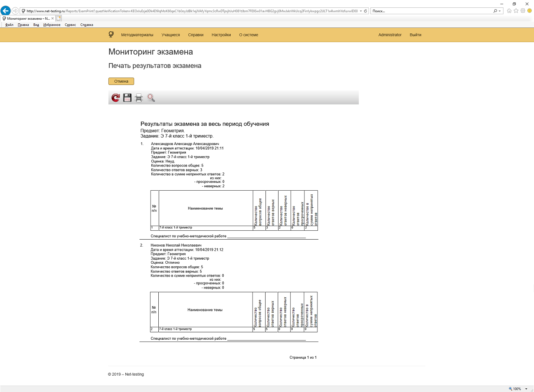Open browser tools gear icon
Image resolution: width=534 pixels, height=392 pixels.
coord(523,11)
